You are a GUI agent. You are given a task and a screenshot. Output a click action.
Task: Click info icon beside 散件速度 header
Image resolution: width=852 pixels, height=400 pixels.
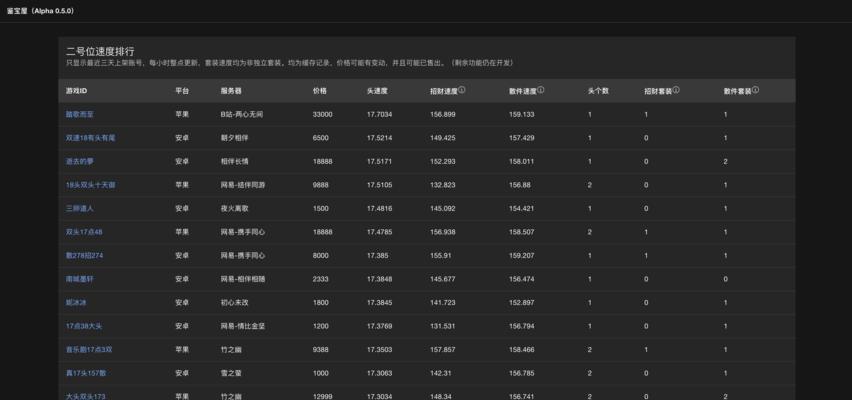(x=541, y=90)
